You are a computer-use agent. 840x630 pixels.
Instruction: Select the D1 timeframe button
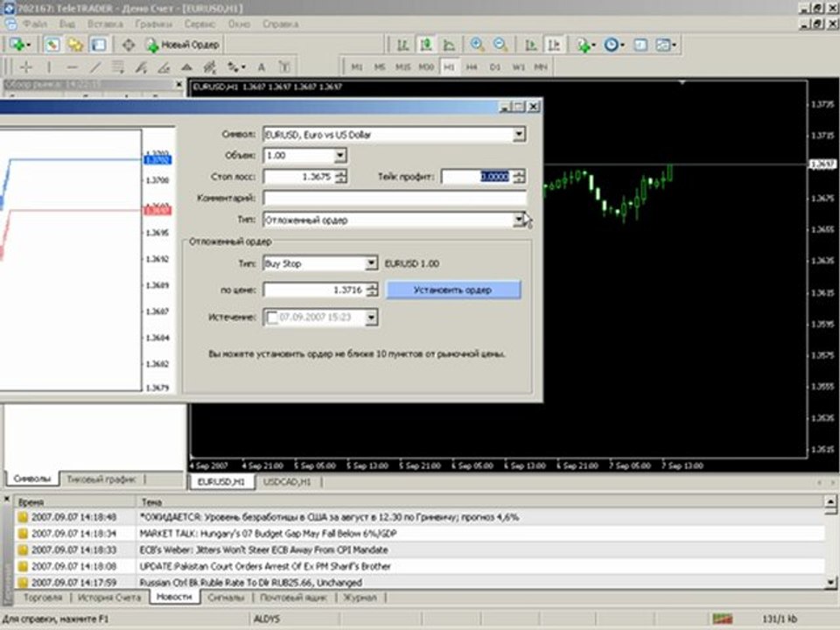[x=495, y=66]
